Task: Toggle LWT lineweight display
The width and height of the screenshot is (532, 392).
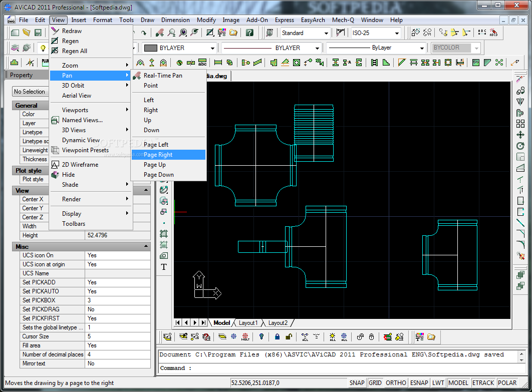Action: point(438,383)
